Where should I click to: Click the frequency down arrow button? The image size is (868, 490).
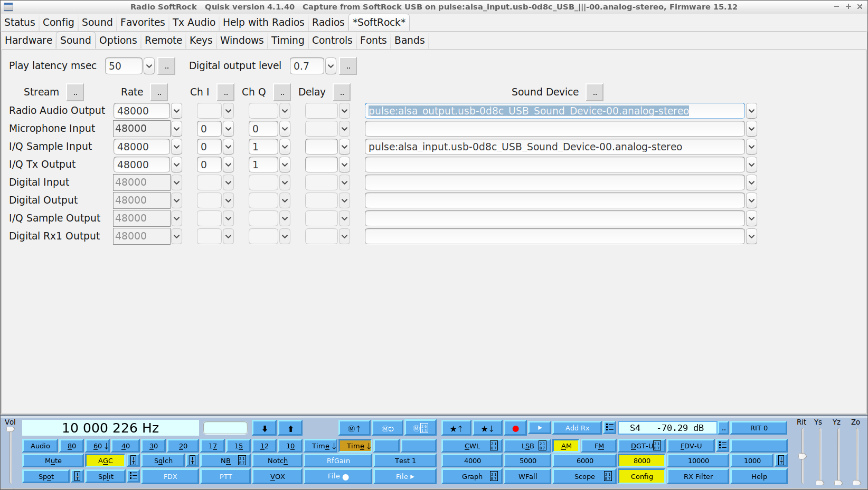point(265,428)
